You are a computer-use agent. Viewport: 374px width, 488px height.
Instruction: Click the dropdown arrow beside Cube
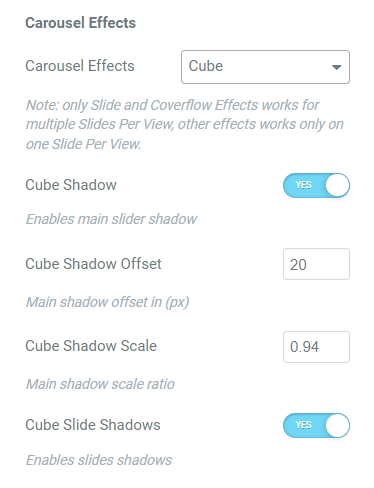[x=337, y=67]
